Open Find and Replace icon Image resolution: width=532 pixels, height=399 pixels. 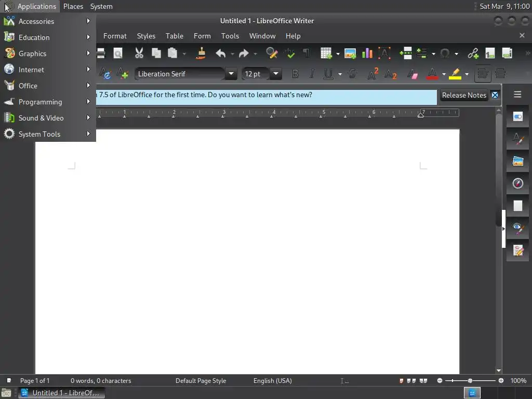[272, 54]
